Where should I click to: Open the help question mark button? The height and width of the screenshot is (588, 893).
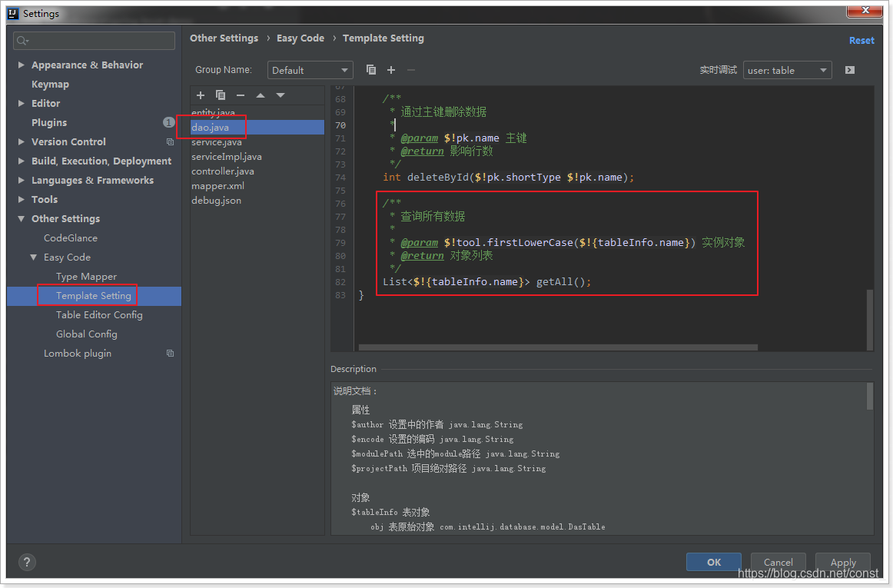(27, 562)
